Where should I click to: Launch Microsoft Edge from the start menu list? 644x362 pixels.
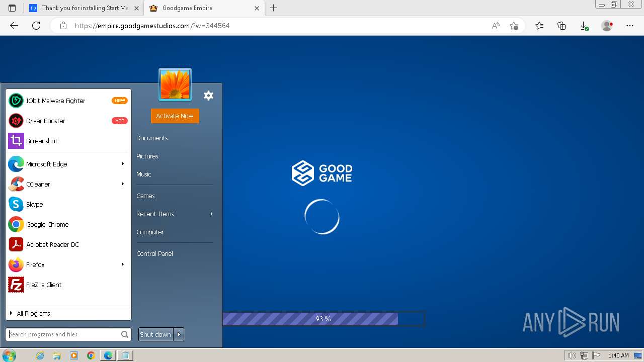click(x=68, y=164)
